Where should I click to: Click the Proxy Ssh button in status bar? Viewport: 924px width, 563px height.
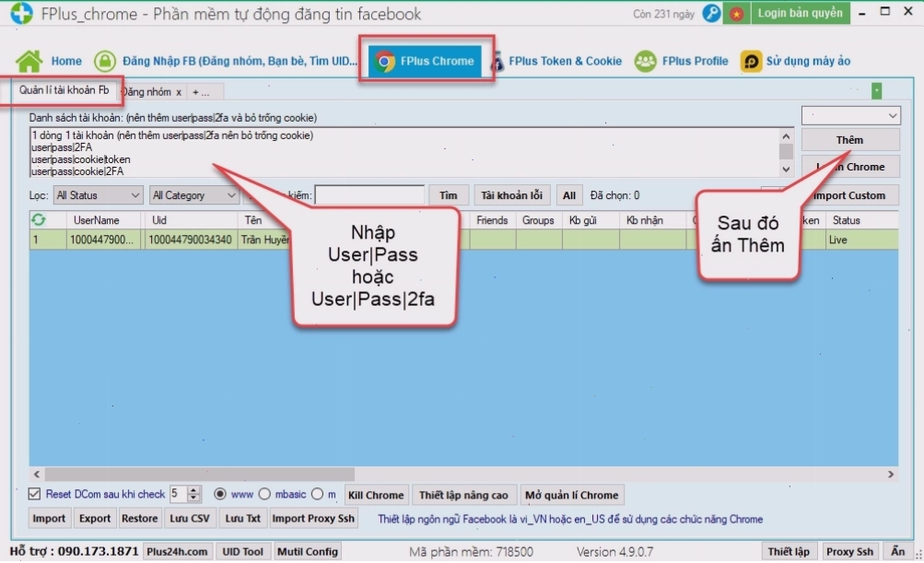pyautogui.click(x=849, y=552)
